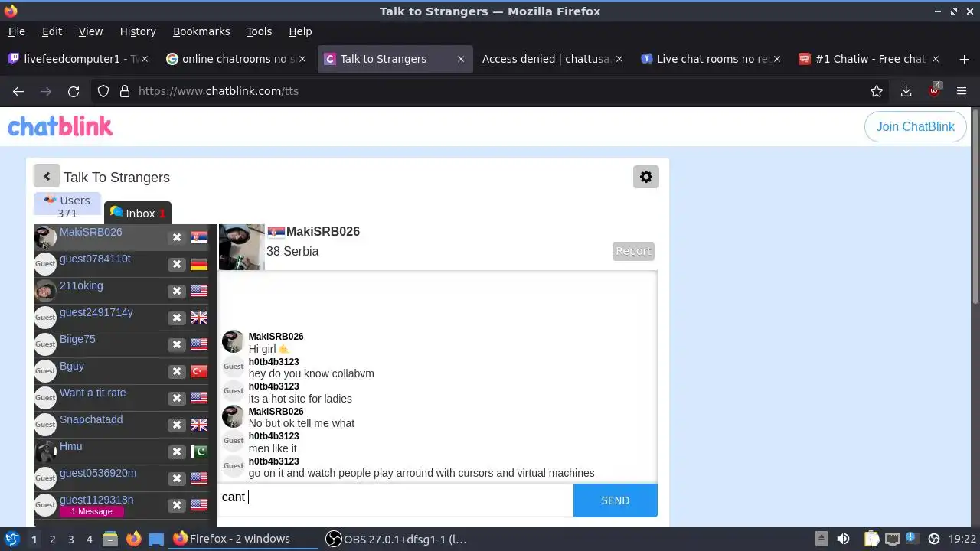Open the uBlock extension icon

[x=934, y=90]
